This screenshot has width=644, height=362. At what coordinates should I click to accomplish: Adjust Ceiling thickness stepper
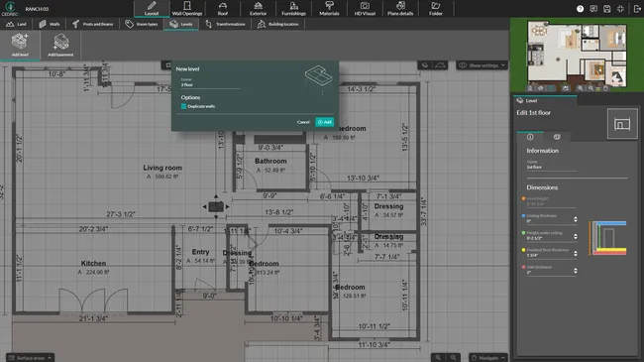576,219
